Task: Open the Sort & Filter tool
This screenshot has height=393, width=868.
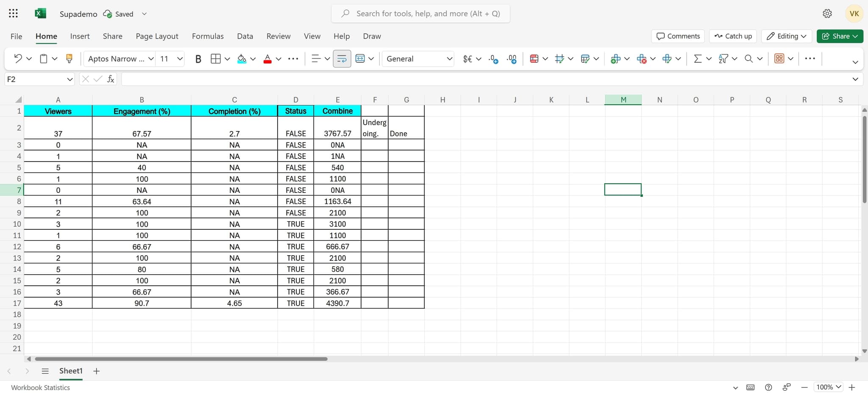Action: pyautogui.click(x=723, y=59)
